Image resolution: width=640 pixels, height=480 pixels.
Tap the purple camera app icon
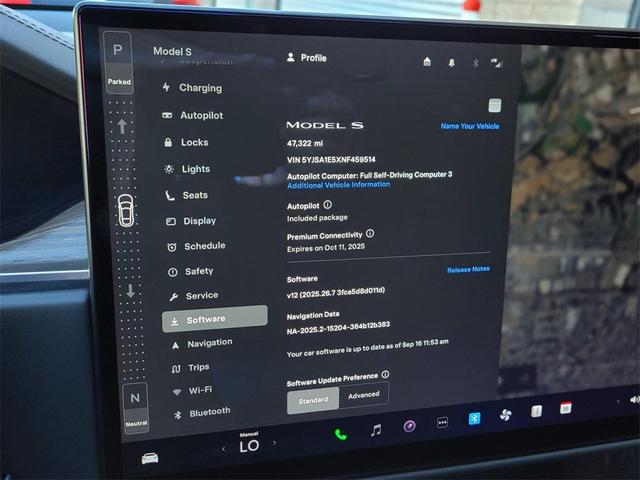pyautogui.click(x=409, y=426)
